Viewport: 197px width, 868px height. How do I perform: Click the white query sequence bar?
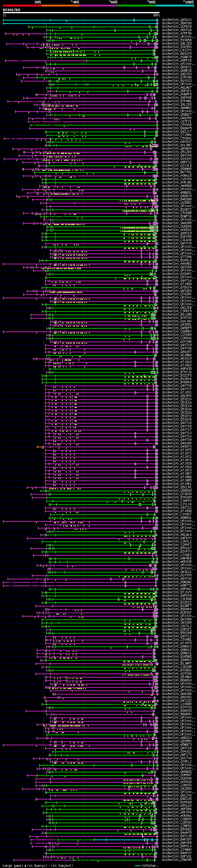point(81,13)
